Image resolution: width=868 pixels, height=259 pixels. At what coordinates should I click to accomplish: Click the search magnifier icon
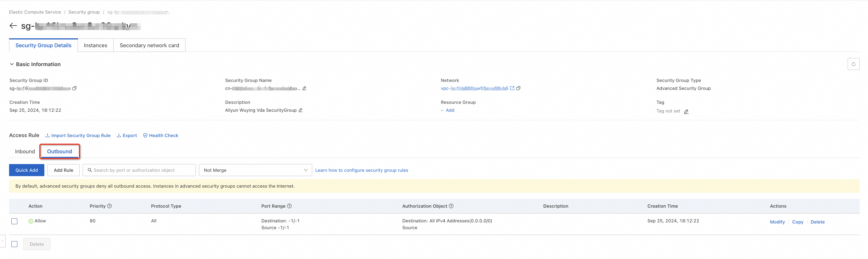(x=90, y=170)
